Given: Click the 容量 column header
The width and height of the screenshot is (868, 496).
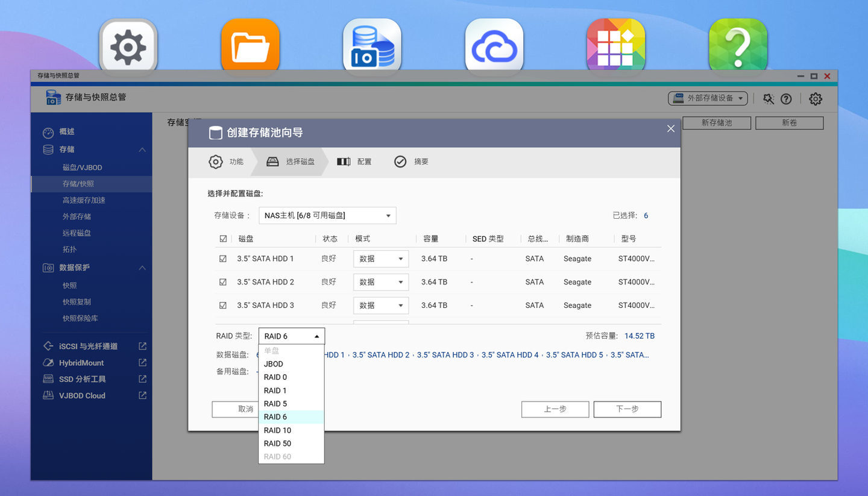Looking at the screenshot, I should (x=431, y=239).
